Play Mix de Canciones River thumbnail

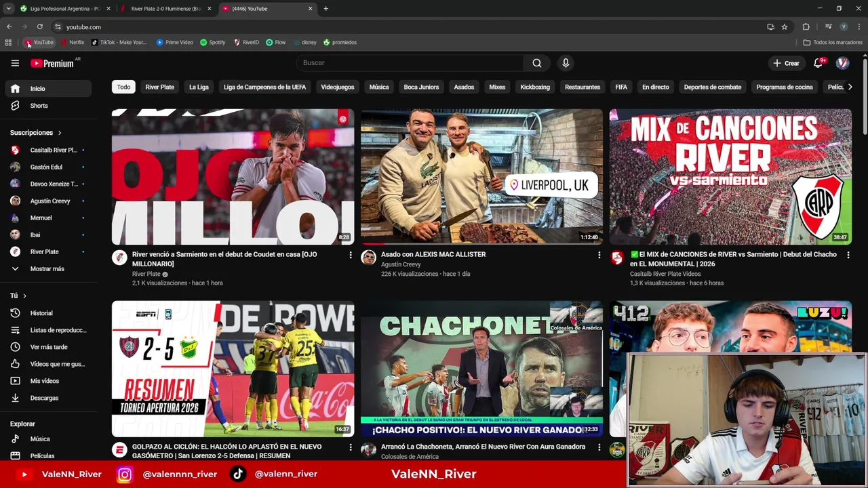coord(730,176)
